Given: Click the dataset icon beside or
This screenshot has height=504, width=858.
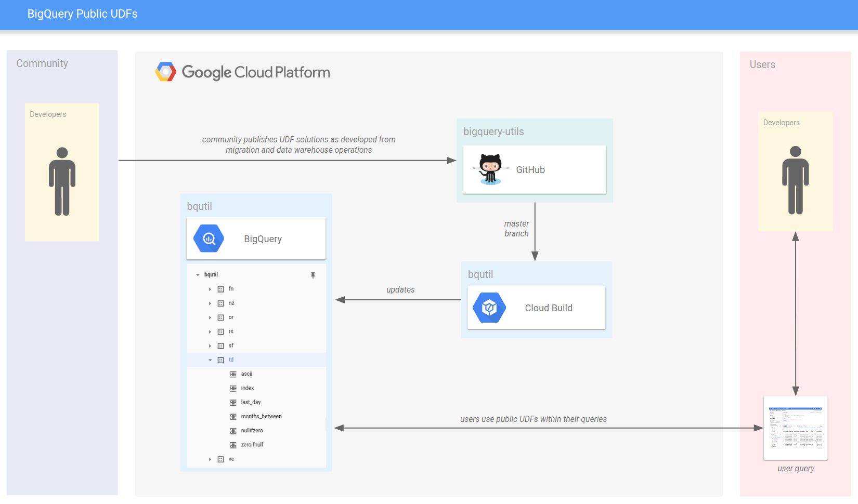Looking at the screenshot, I should point(221,317).
